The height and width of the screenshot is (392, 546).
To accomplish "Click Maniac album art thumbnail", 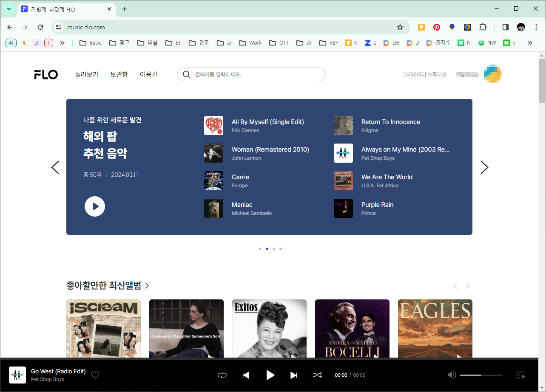I will [213, 209].
